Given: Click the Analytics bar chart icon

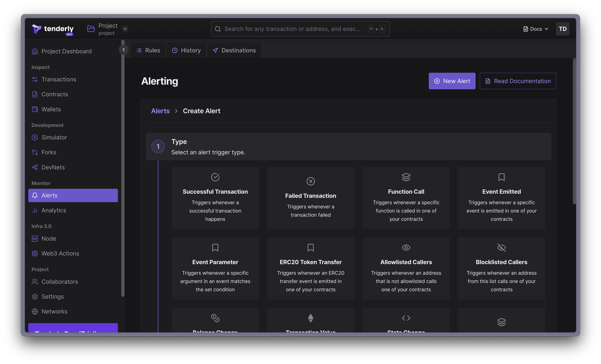Looking at the screenshot, I should pyautogui.click(x=35, y=210).
